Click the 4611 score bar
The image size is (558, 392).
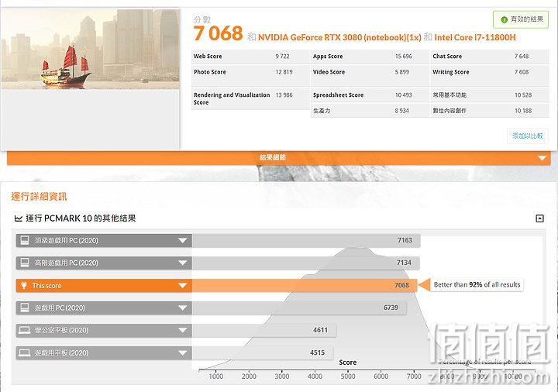pyautogui.click(x=264, y=331)
